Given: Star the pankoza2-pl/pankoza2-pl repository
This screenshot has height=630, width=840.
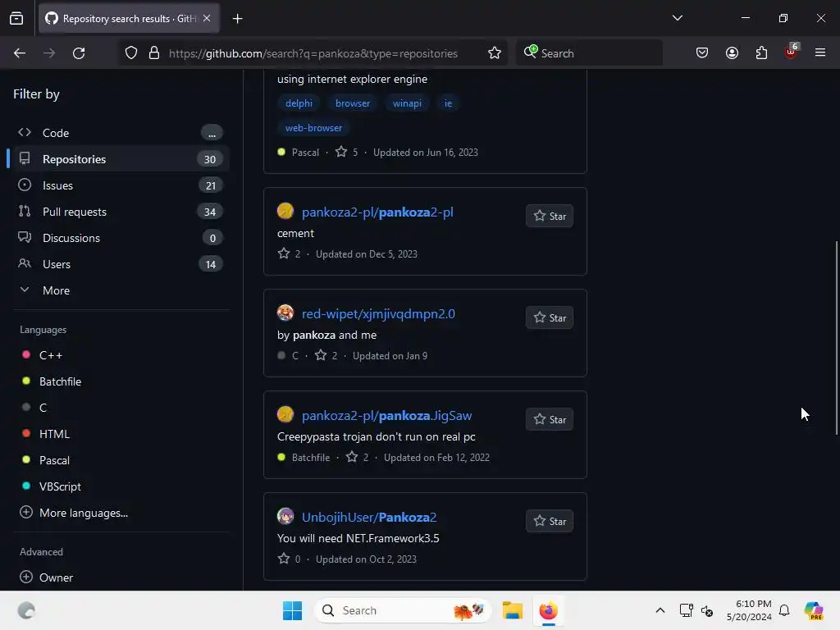Looking at the screenshot, I should point(550,216).
